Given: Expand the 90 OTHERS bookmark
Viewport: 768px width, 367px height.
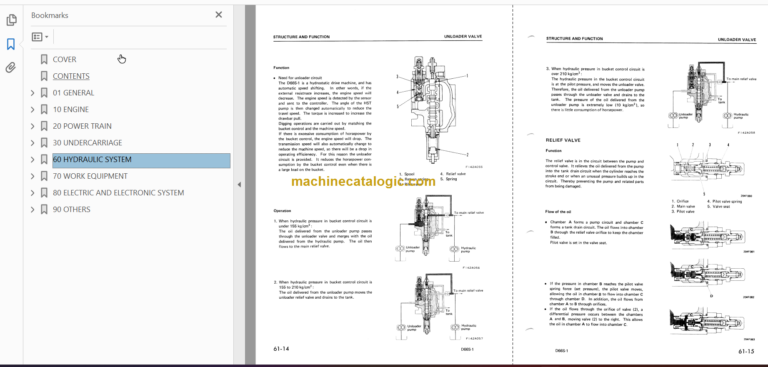Looking at the screenshot, I should (x=33, y=209).
